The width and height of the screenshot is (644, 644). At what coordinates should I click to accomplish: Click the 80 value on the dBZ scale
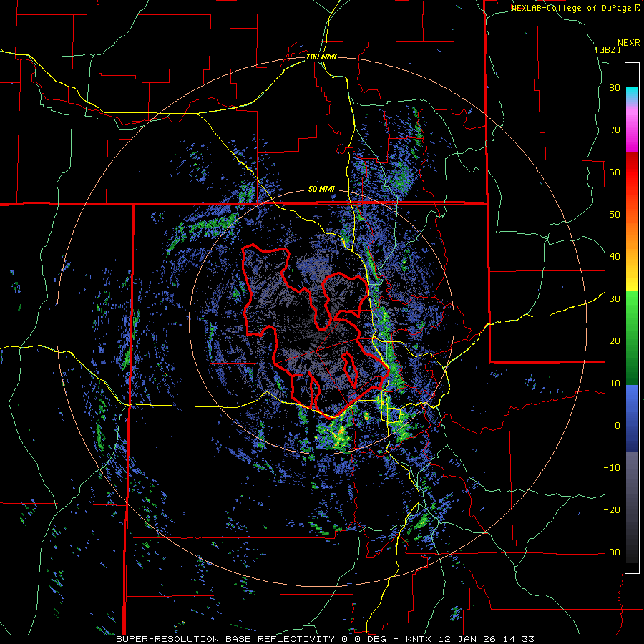(x=615, y=88)
